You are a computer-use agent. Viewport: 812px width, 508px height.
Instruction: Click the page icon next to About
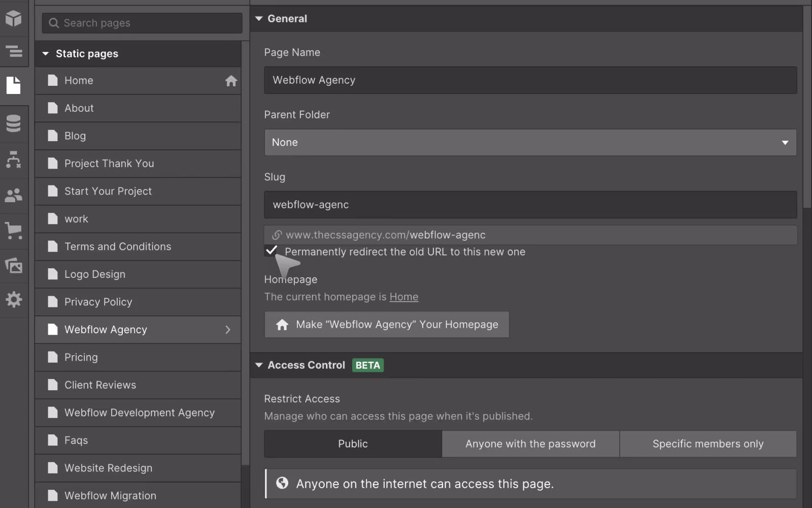point(53,108)
